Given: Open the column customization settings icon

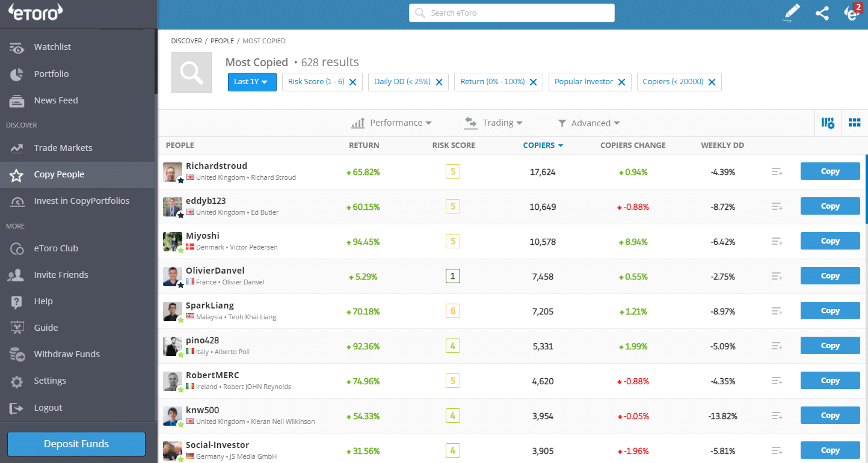Looking at the screenshot, I should coord(828,123).
